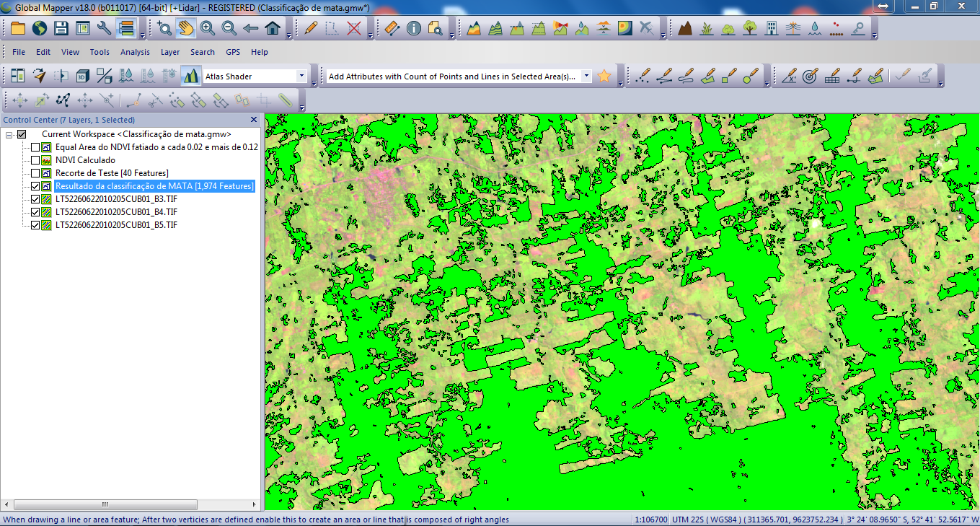Screen dimensions: 980x526
Task: Click the 3D view cube icon
Action: click(x=83, y=76)
